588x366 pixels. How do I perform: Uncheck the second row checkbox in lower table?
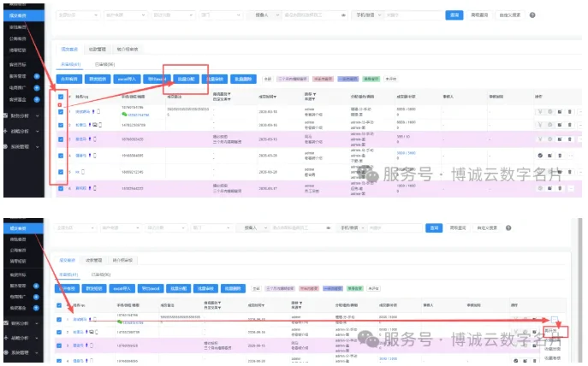point(59,333)
